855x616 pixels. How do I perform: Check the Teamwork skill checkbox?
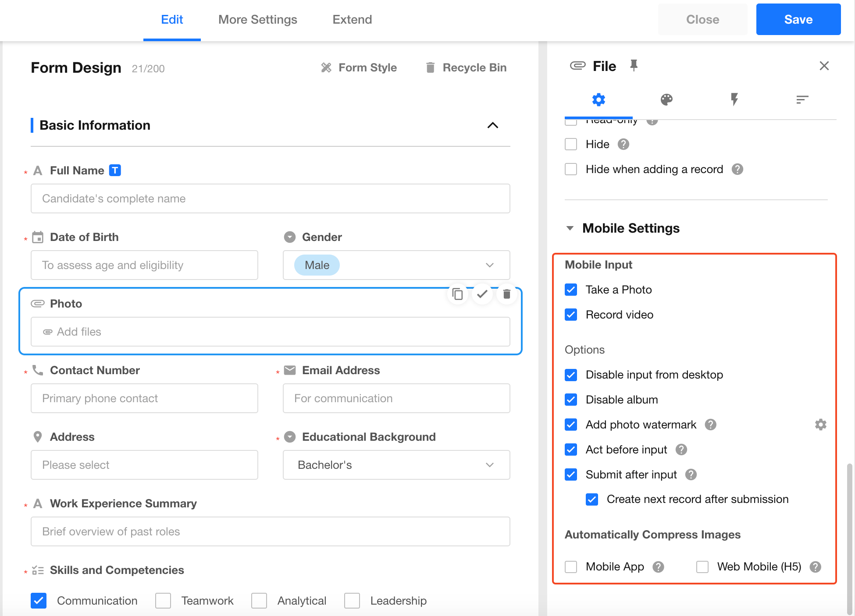click(163, 601)
